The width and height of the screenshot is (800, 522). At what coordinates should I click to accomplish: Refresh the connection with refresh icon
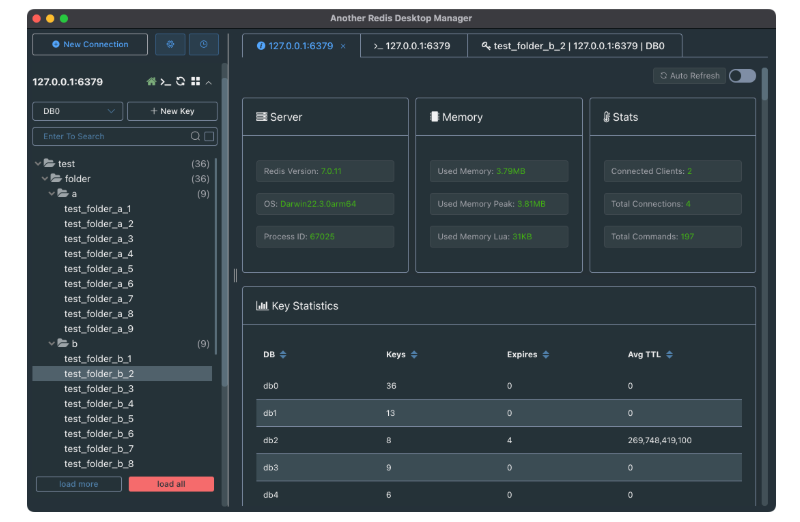(180, 82)
